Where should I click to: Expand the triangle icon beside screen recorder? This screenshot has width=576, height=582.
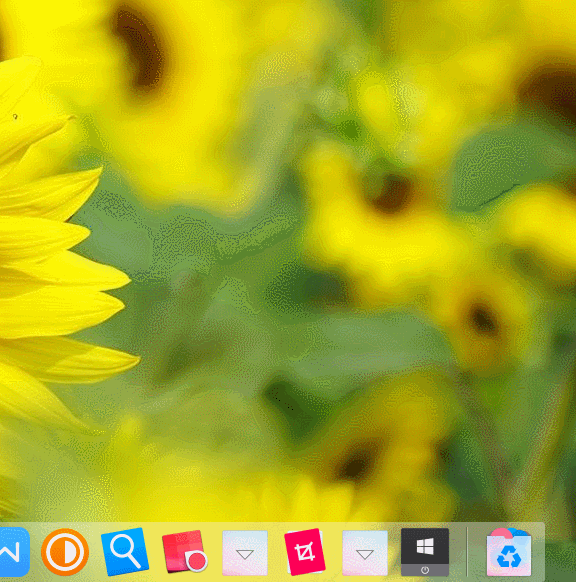pos(245,553)
